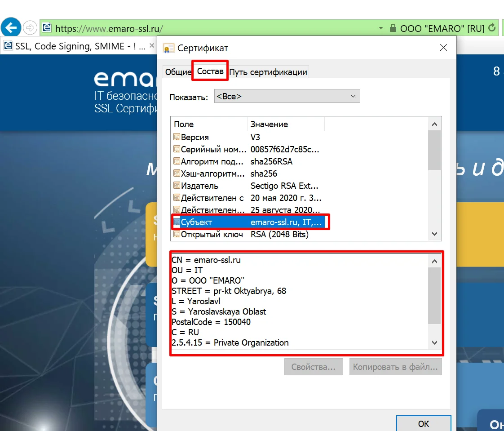This screenshot has height=431, width=504.
Task: Select the Издатель row
Action: 248,186
